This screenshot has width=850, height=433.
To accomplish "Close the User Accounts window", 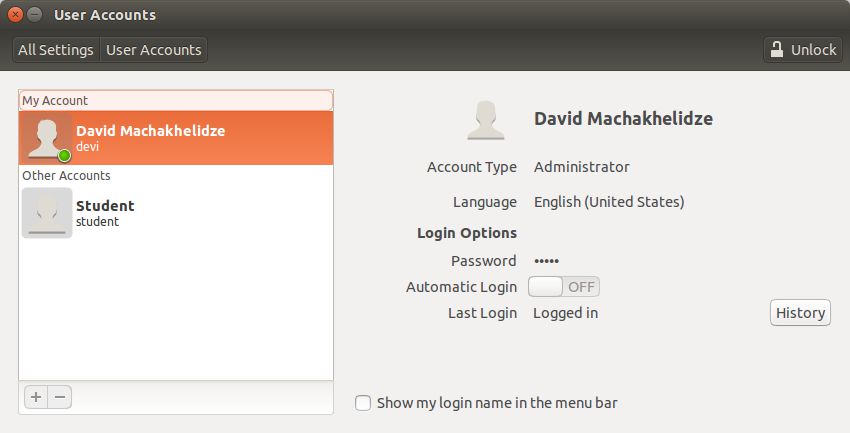I will [x=15, y=15].
